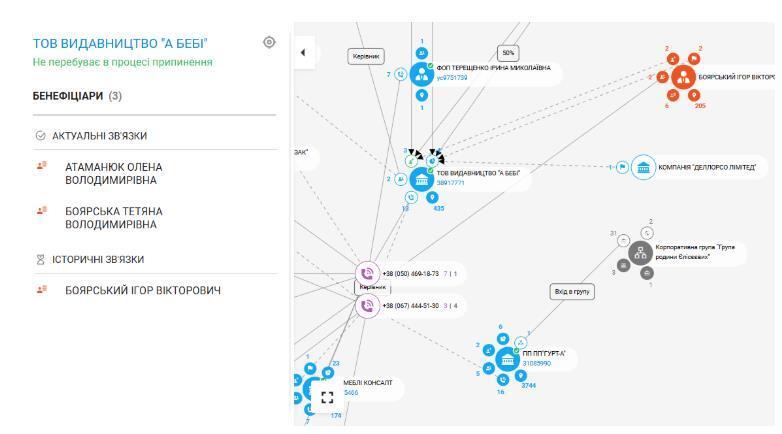Viewport: 782px width, 434px height.
Task: Select the phone node +38 (067) 444-51-30
Action: [x=367, y=306]
